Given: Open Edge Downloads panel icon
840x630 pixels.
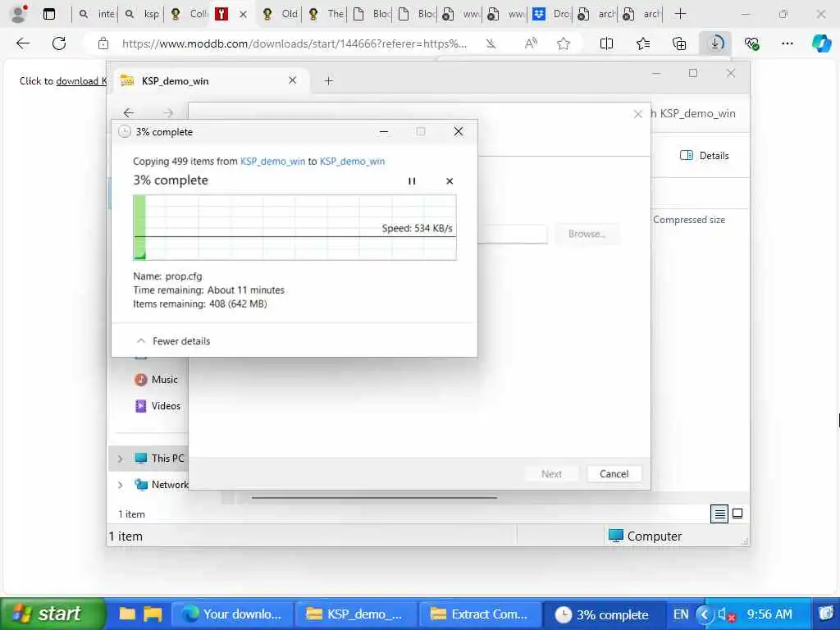Looking at the screenshot, I should pos(715,43).
